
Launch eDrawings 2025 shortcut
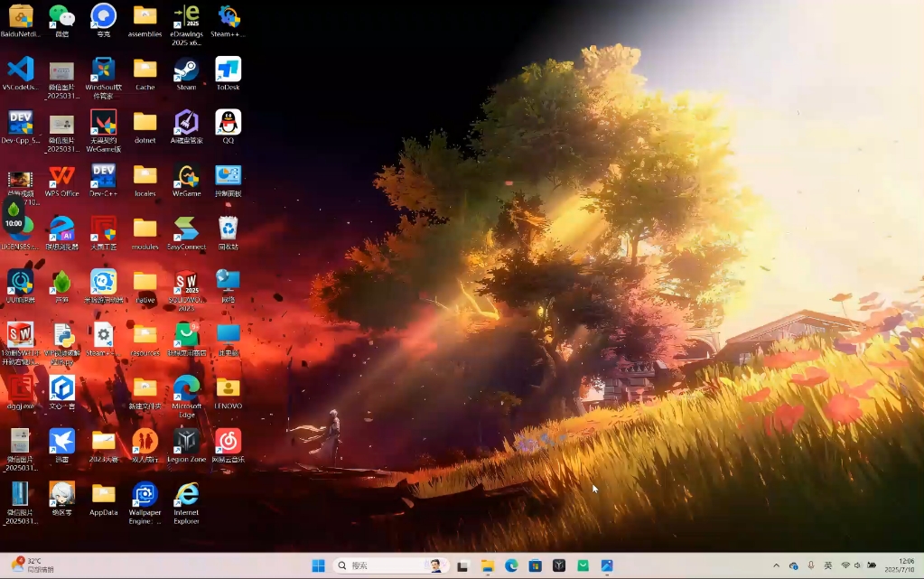click(x=186, y=16)
